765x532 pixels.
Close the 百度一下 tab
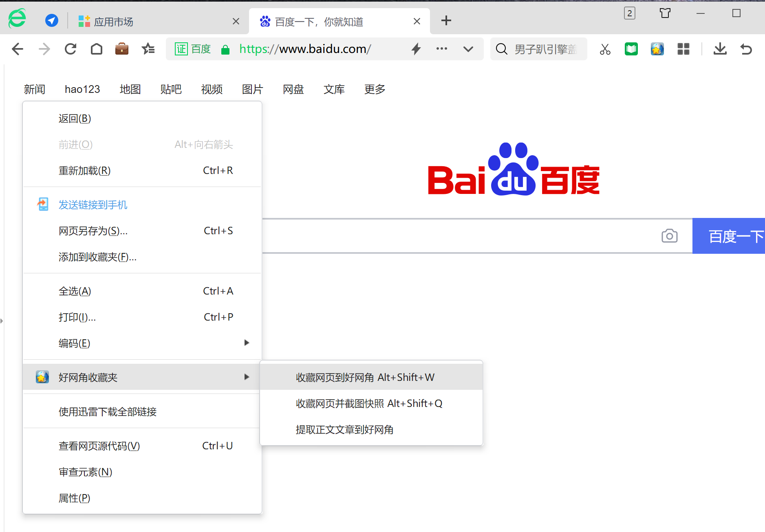(x=417, y=21)
